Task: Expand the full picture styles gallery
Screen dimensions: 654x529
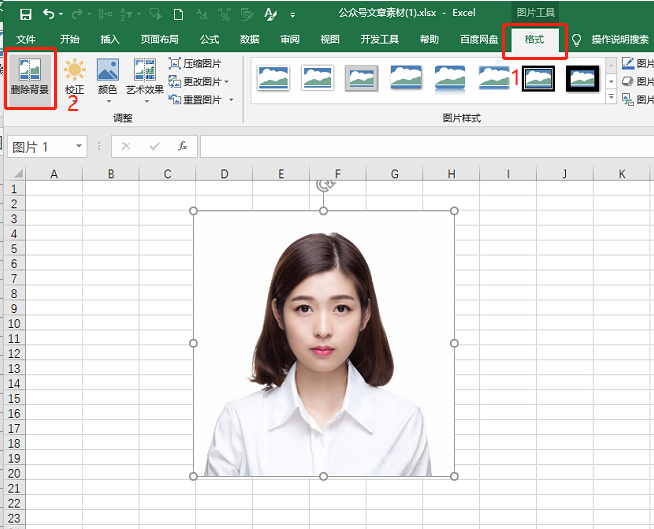Action: pos(611,97)
